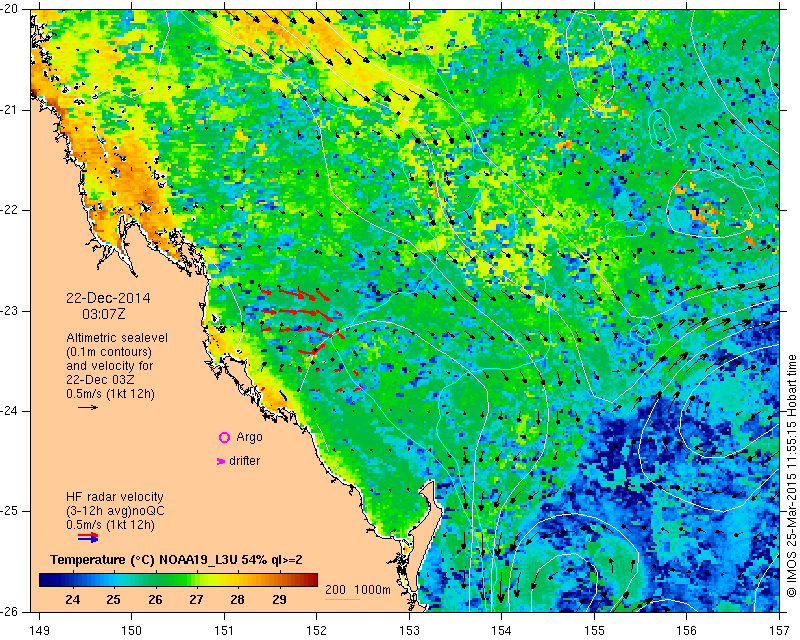Click the red and blue HF radar legend arrows
Screen dimensions: 800x640
(88, 537)
